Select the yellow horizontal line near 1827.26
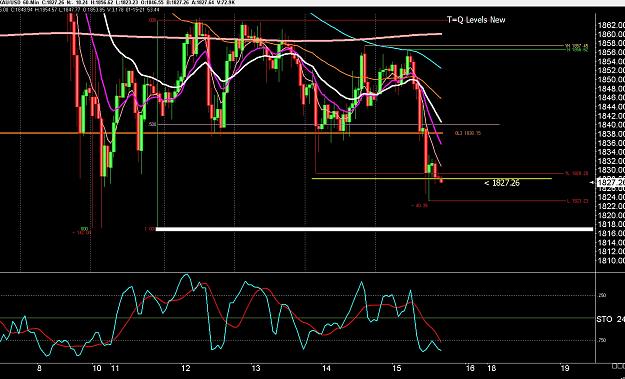The image size is (625, 379). [432, 179]
